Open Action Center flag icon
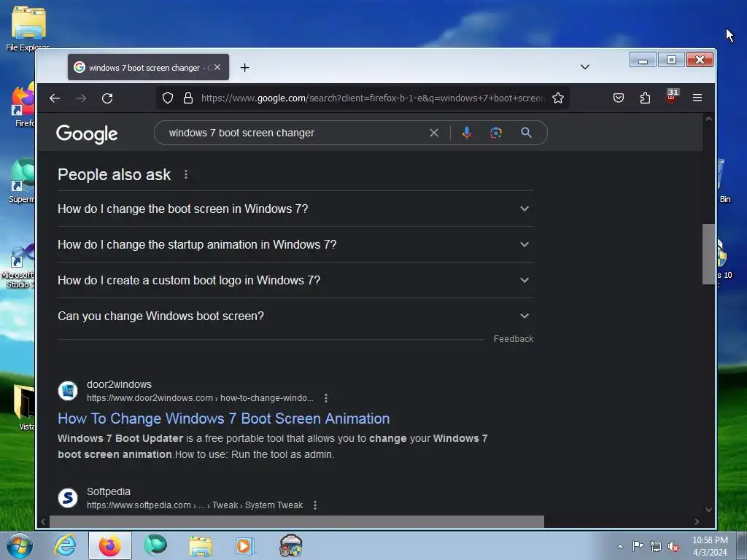Image resolution: width=747 pixels, height=560 pixels. (638, 546)
